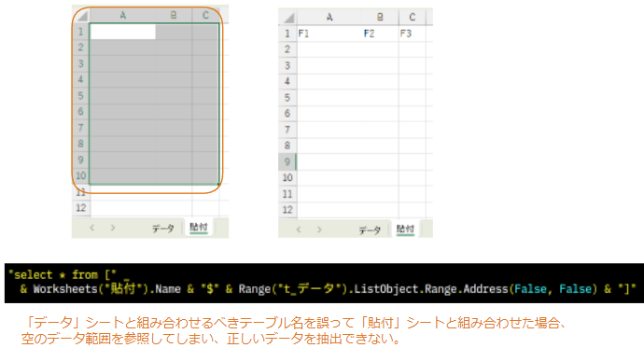The height and width of the screenshot is (348, 644).
Task: Select column A header in left sheet
Action: point(123,16)
